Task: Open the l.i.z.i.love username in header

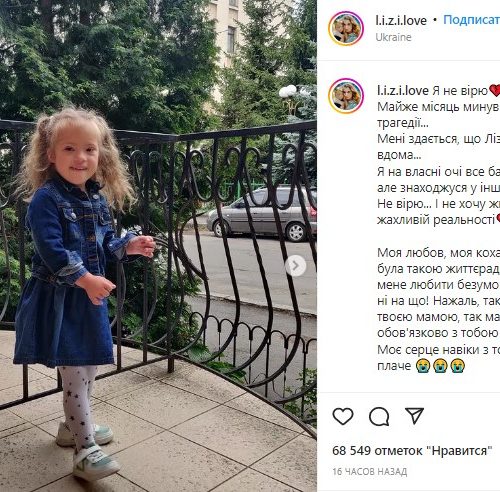Action: tap(401, 21)
